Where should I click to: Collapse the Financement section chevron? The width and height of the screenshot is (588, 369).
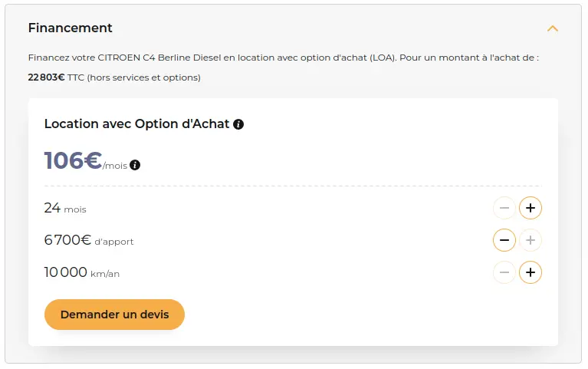pyautogui.click(x=553, y=28)
